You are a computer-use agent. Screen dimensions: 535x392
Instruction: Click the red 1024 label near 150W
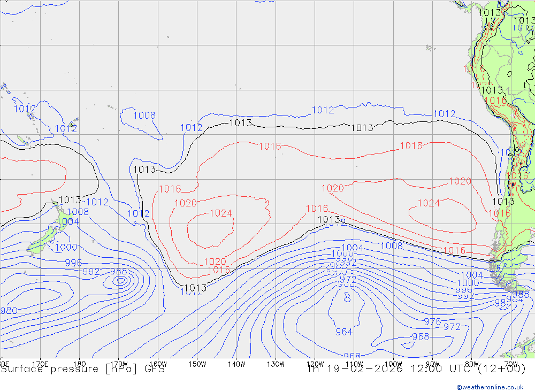(x=221, y=213)
